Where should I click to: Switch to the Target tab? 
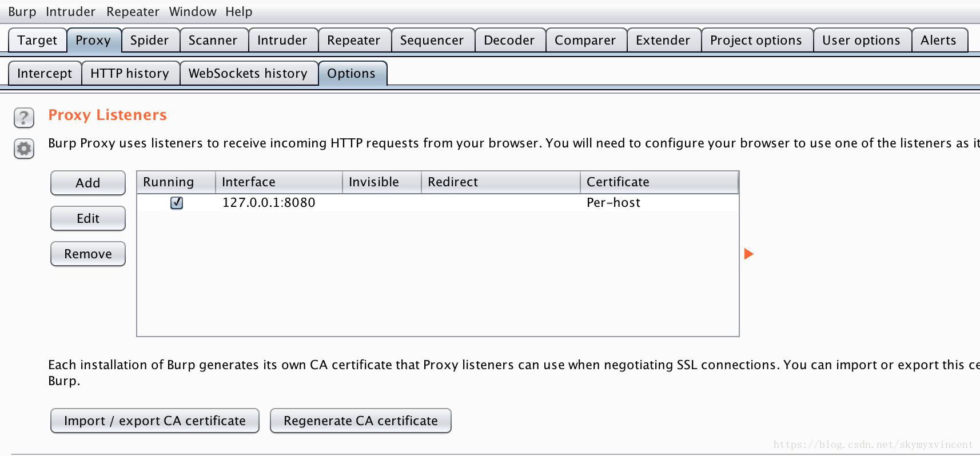point(37,40)
